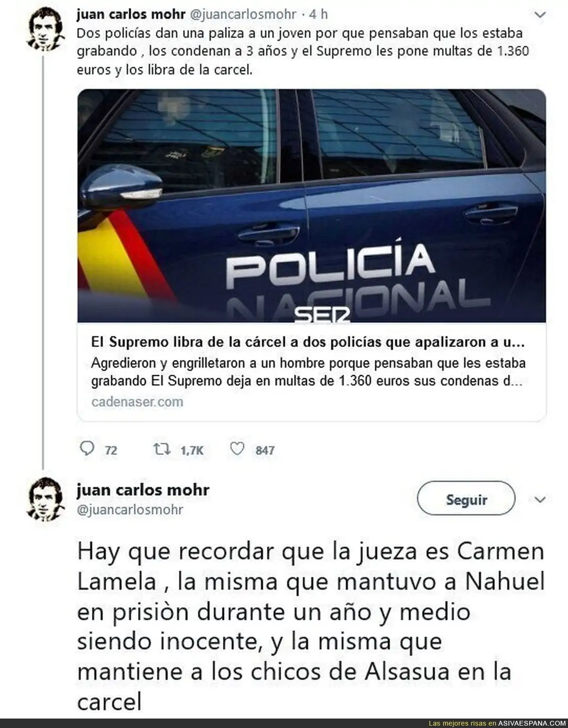Click the reply speech bubble icon
This screenshot has height=728, width=568.
click(88, 448)
